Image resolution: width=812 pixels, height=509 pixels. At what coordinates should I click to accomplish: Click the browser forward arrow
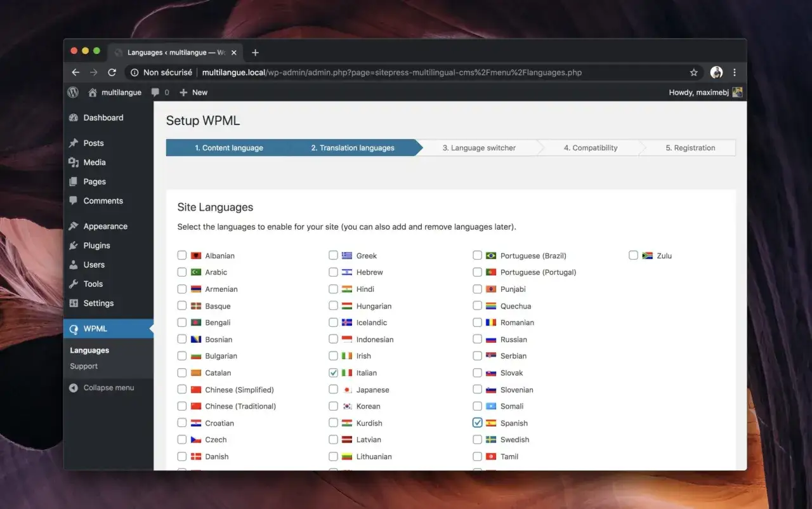point(94,72)
